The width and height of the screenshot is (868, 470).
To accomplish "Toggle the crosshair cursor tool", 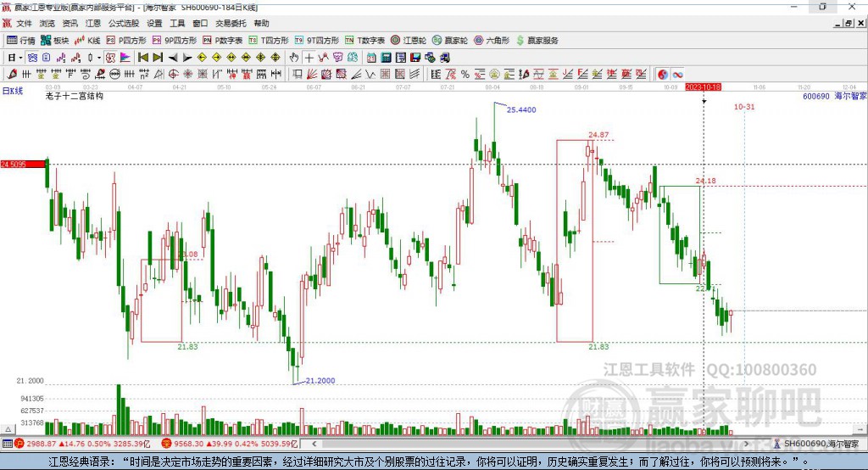I will (309, 58).
